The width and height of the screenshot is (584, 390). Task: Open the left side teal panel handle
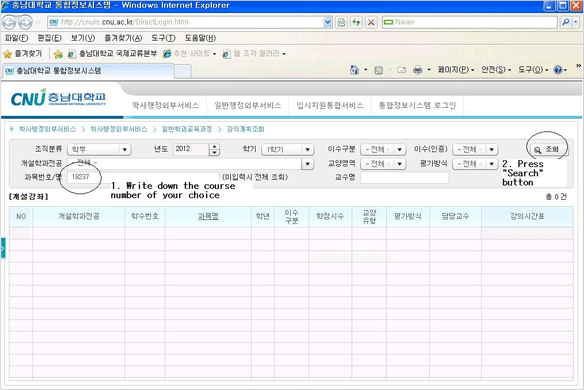[3, 248]
